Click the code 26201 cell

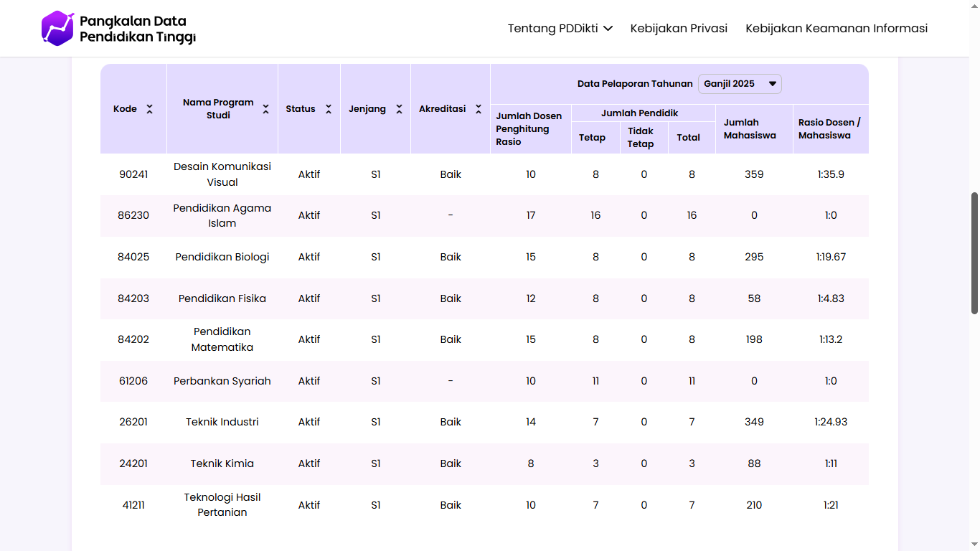pos(133,422)
